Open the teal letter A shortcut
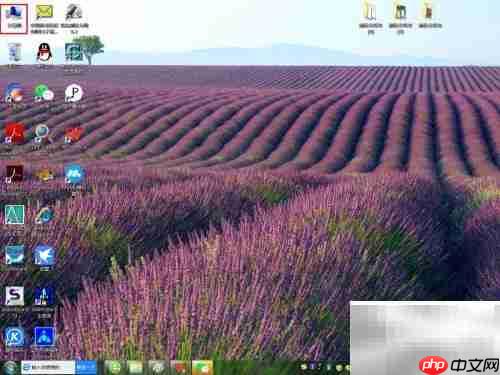Viewport: 500px width, 375px height. coord(14,215)
